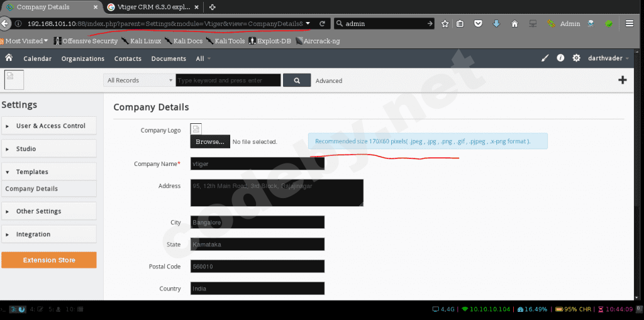Screen dimensions: 644x320
Task: Click the quick create plus icon
Action: click(x=623, y=80)
